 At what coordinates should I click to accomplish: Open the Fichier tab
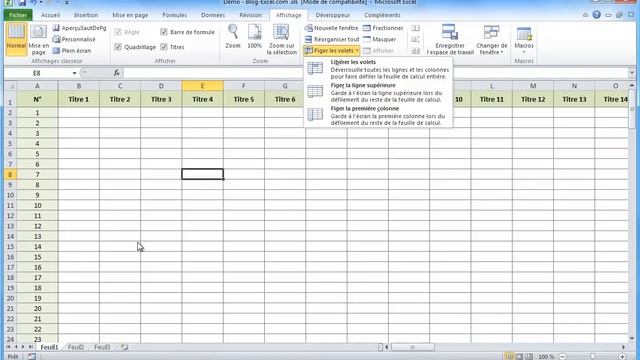[18, 15]
